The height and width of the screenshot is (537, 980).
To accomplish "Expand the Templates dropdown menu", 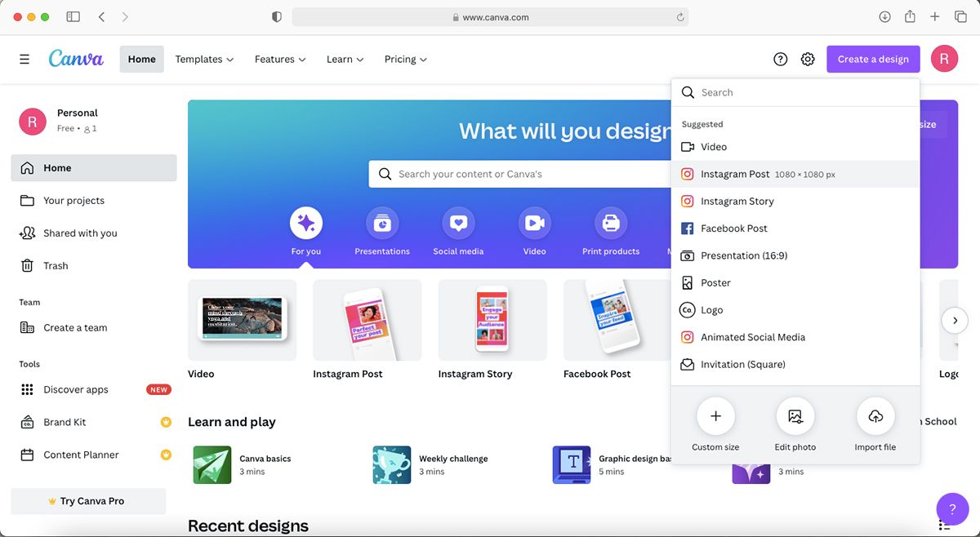I will [204, 59].
